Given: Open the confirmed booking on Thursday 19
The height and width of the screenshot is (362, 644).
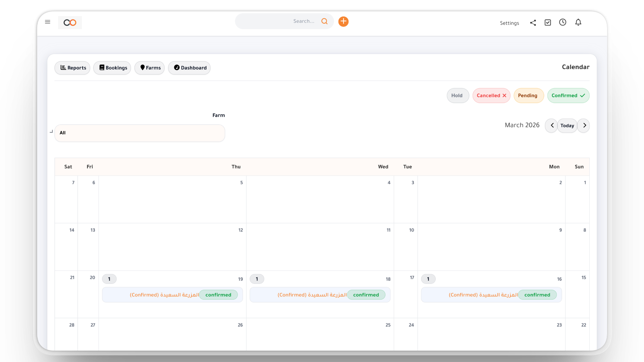Looking at the screenshot, I should click(x=172, y=295).
